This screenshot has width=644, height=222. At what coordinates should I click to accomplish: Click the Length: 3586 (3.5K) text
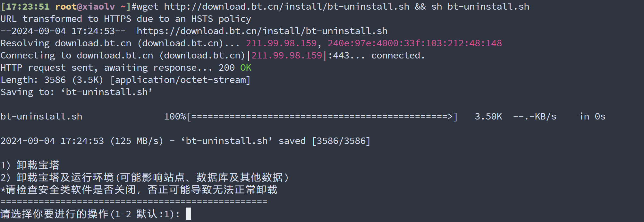tap(52, 80)
